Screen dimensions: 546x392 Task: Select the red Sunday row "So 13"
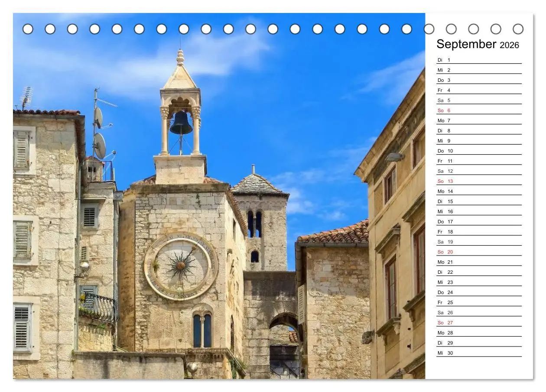[x=479, y=181]
